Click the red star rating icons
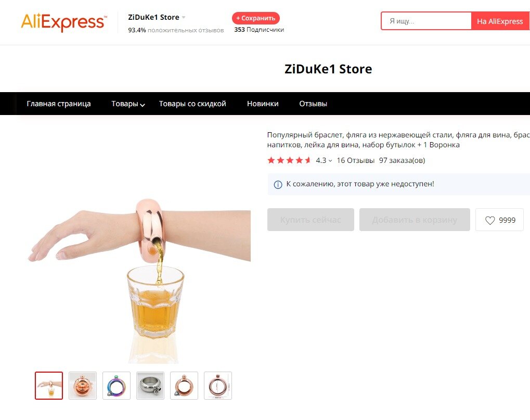This screenshot has height=420, width=530. [x=289, y=160]
